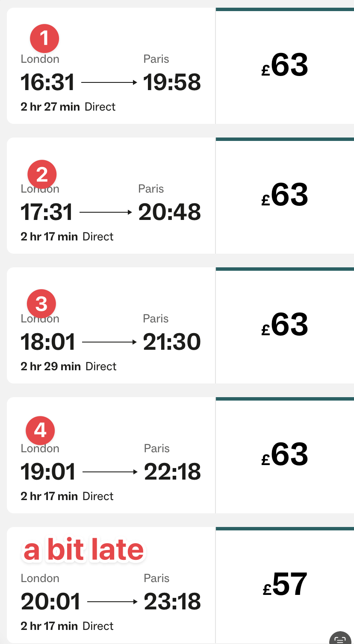Open the 17:31 to 20:48 journey card

click(111, 196)
